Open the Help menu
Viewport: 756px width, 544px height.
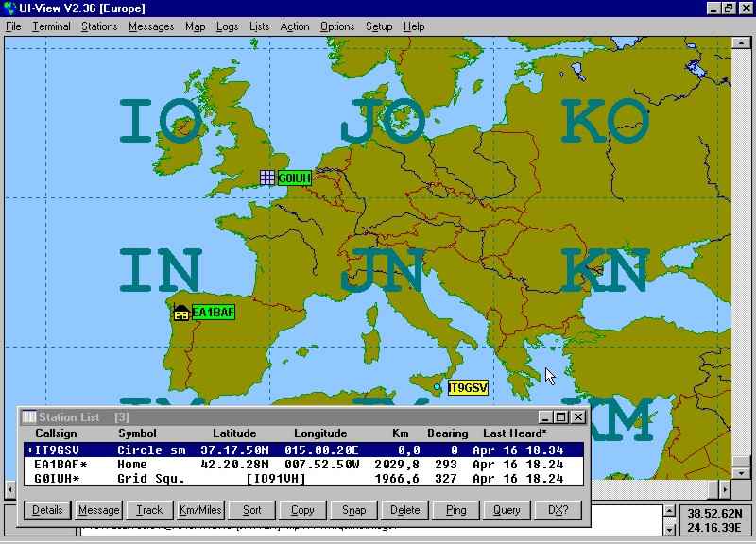(x=414, y=26)
